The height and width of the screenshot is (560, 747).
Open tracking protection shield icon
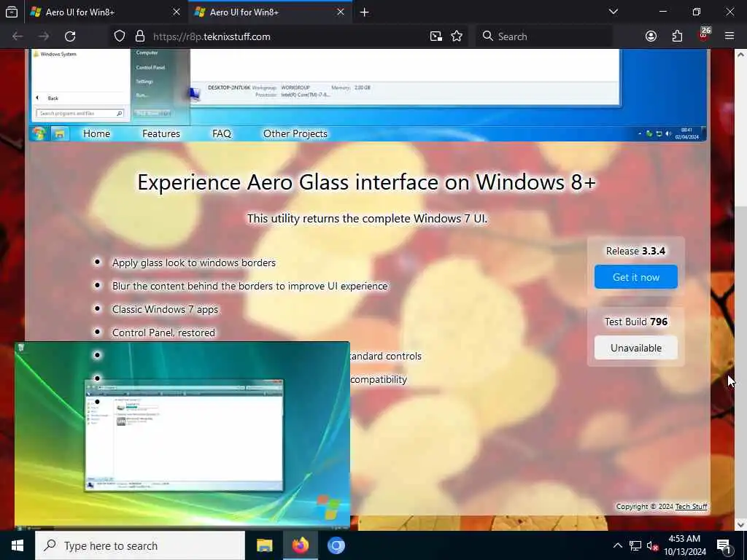120,36
